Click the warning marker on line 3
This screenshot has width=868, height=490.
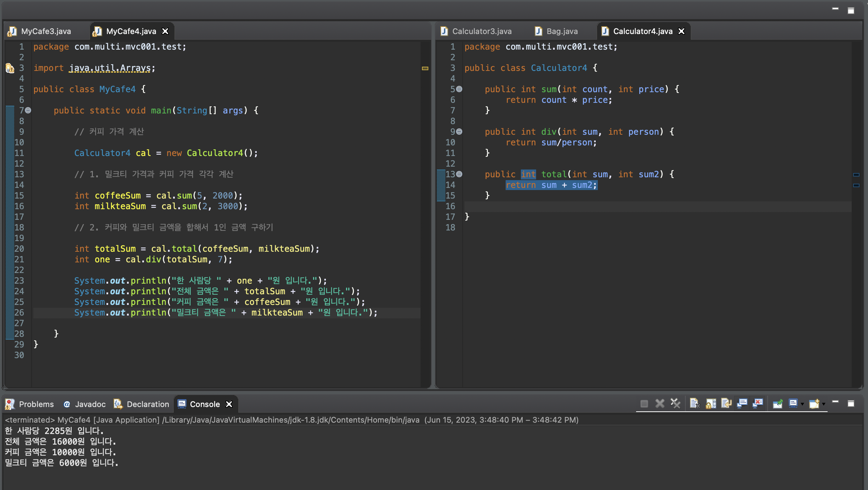point(10,68)
